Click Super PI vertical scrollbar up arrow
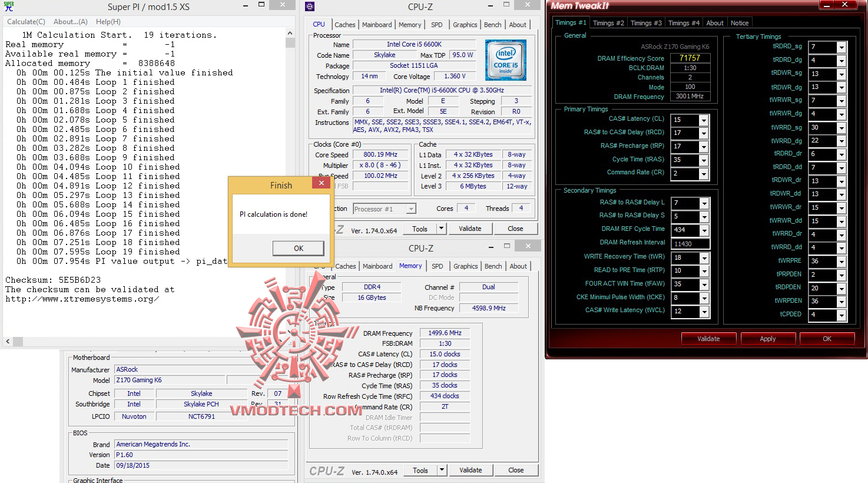The height and width of the screenshot is (483, 868). tap(290, 34)
